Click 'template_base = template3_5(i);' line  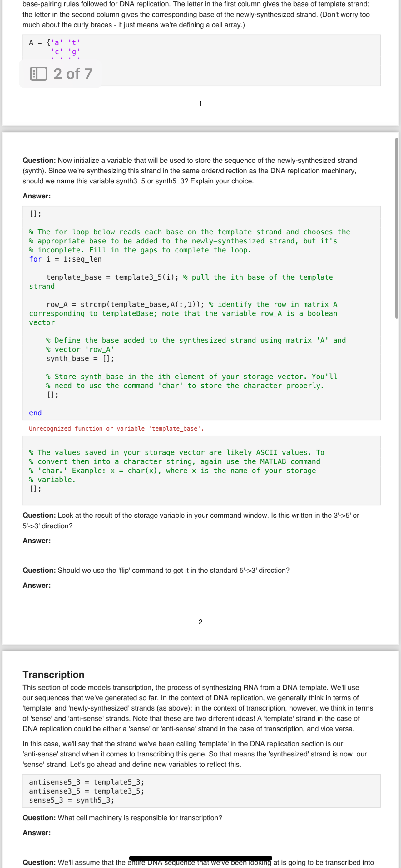112,277
